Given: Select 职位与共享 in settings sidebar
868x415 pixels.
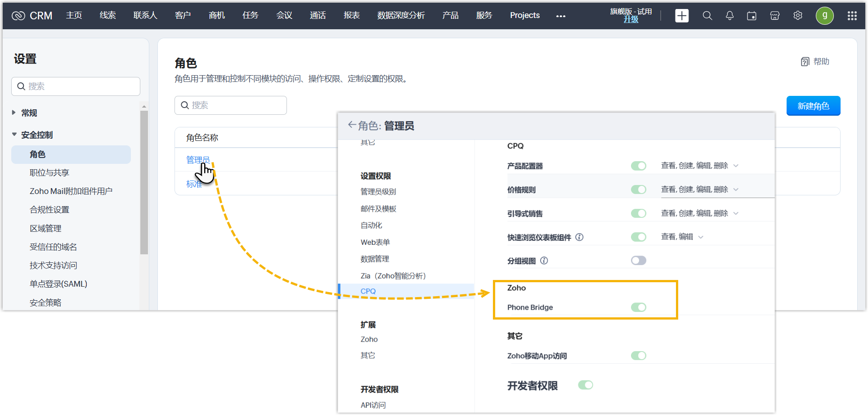Looking at the screenshot, I should click(x=49, y=173).
